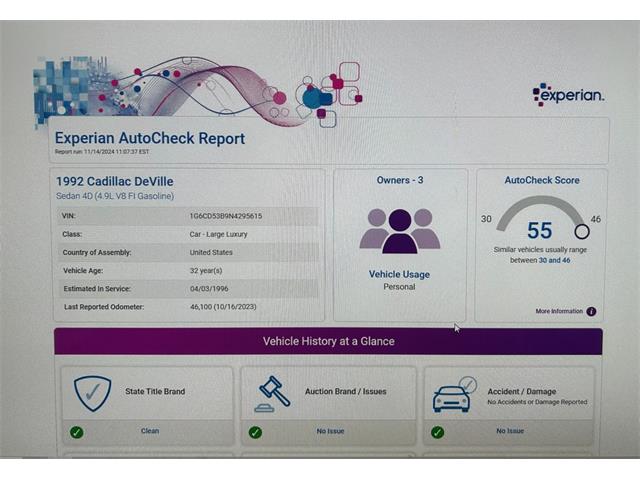This screenshot has width=640, height=480.
Task: Click the No Issue text under Auction Brand
Action: 330,431
